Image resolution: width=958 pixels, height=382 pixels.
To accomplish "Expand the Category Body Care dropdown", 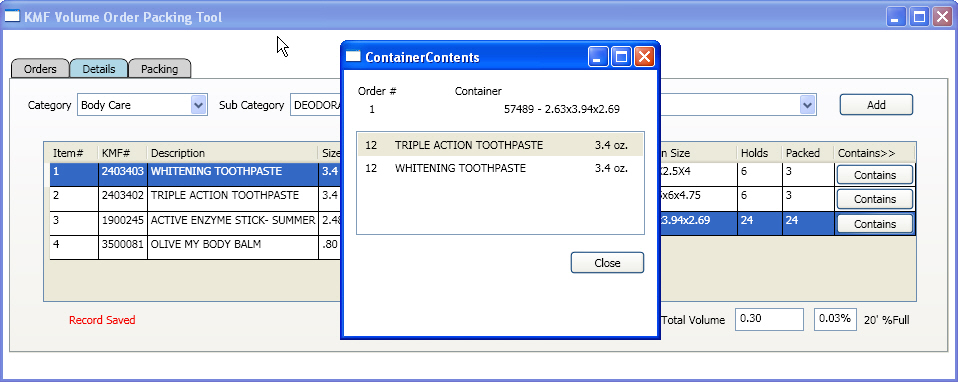I will 198,105.
